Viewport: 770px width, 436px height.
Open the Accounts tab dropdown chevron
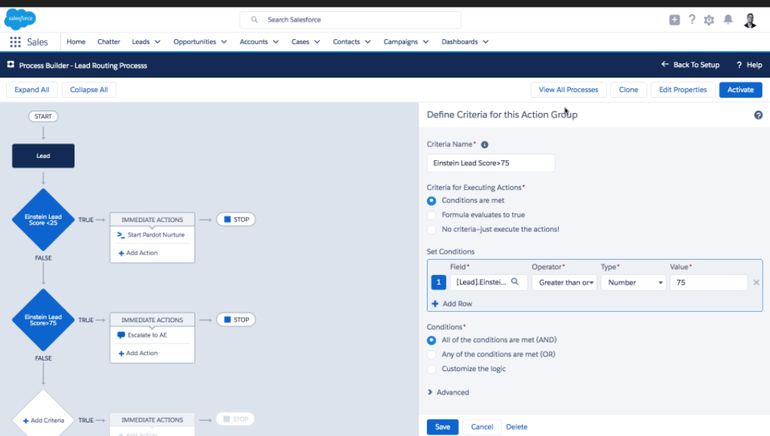pos(275,42)
